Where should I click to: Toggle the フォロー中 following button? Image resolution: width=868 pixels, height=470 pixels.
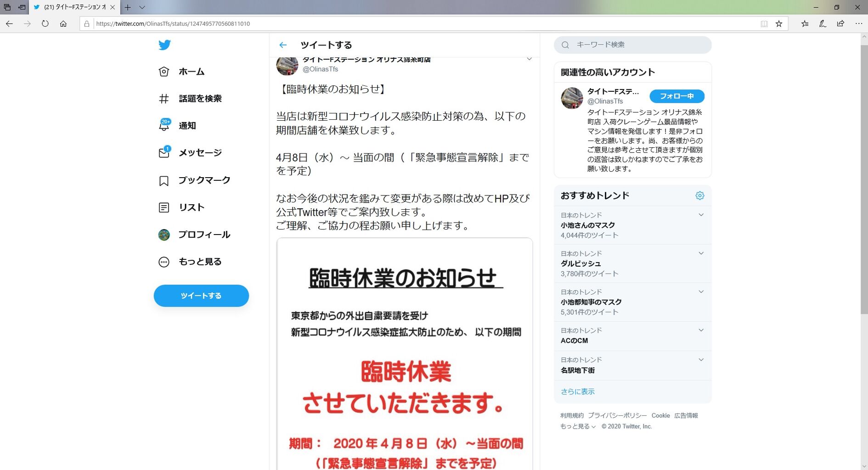click(x=677, y=96)
